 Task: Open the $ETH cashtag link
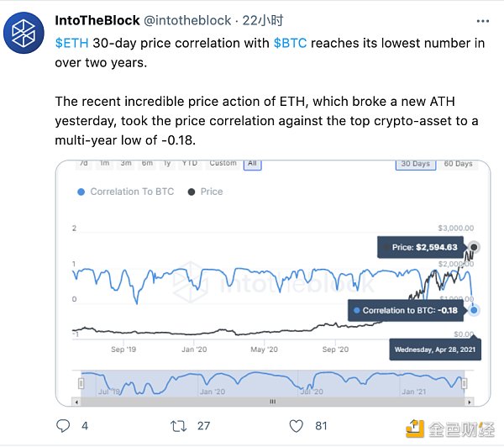click(x=72, y=44)
